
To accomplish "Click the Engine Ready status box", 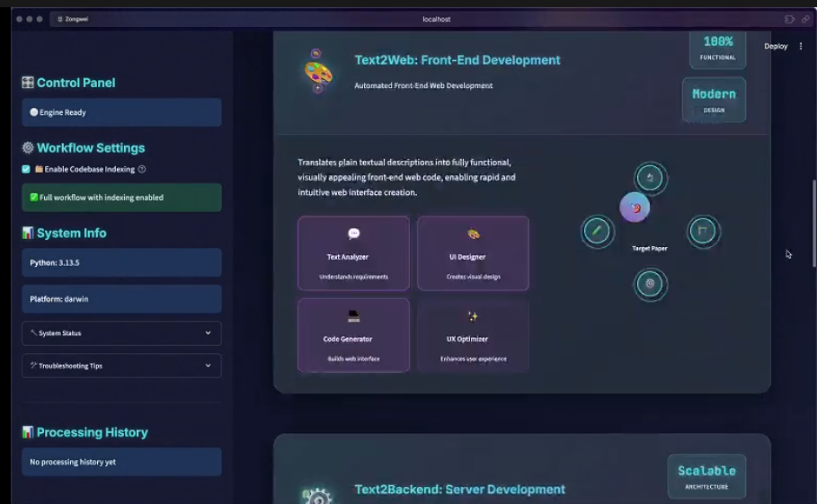I will point(121,112).
